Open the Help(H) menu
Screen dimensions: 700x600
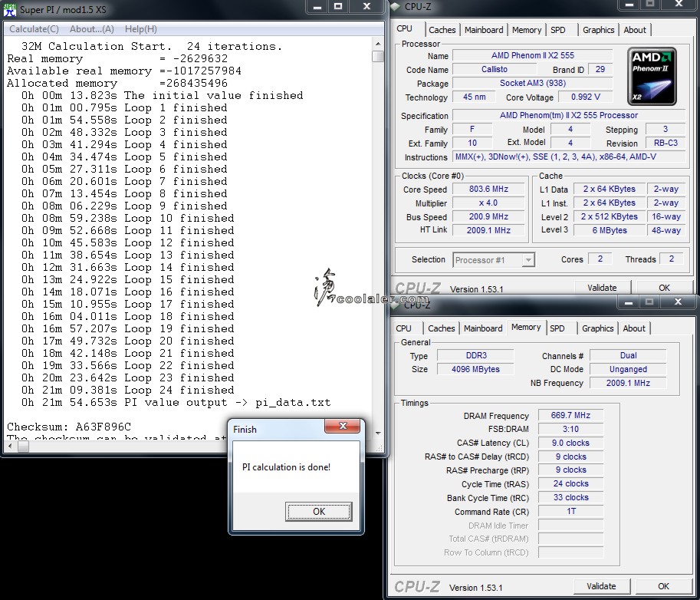140,29
